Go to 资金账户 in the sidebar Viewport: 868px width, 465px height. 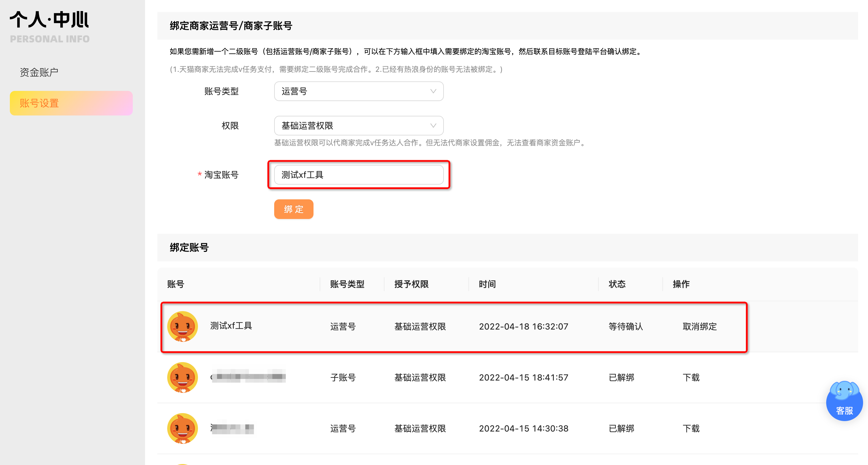tap(39, 72)
